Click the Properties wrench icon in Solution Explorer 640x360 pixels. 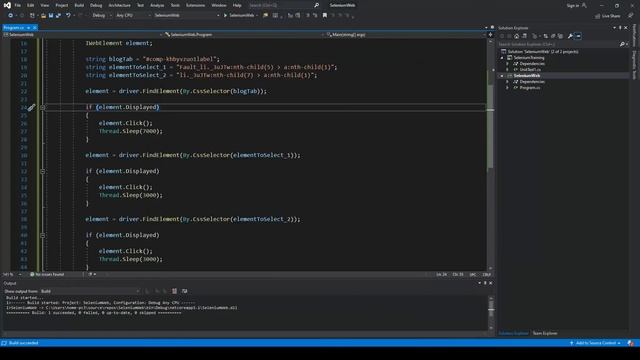(x=570, y=36)
